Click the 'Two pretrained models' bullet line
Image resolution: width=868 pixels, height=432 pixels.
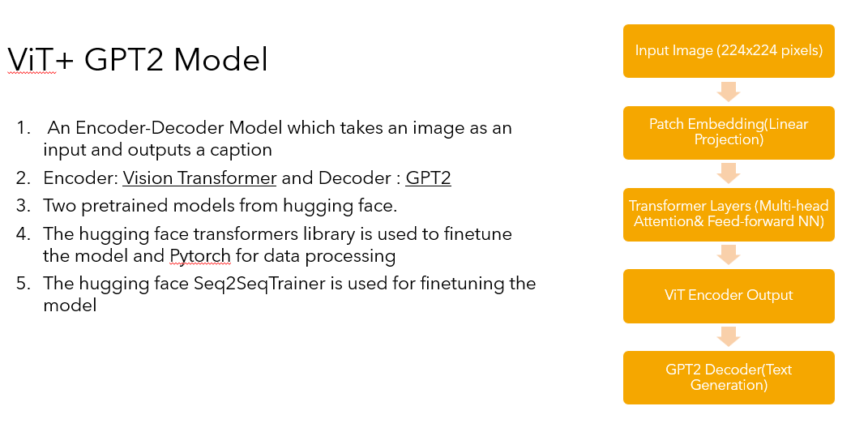(220, 205)
